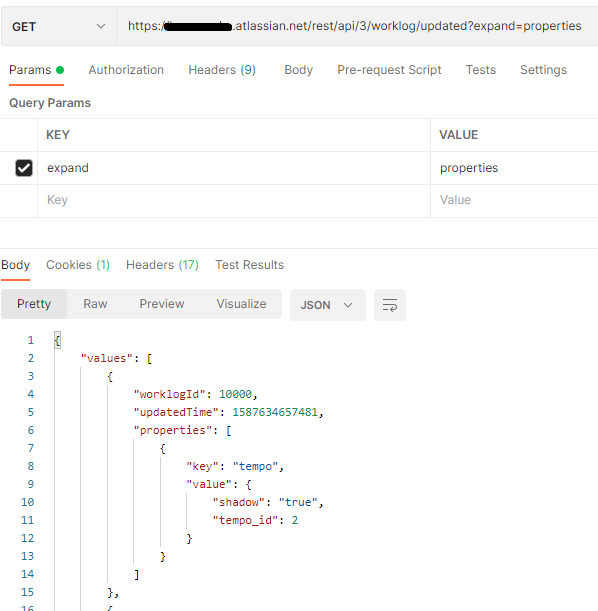Screen dimensions: 598x611
Task: Open the JSON format dropdown
Action: (328, 305)
